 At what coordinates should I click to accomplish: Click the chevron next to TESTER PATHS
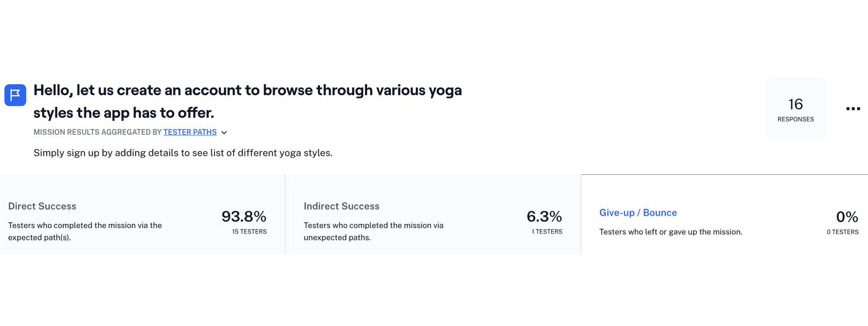pyautogui.click(x=224, y=132)
